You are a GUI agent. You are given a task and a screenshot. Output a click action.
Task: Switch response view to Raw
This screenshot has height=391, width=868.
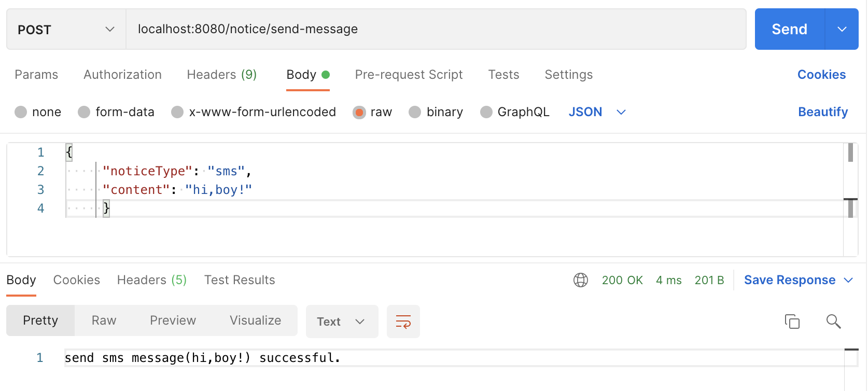point(104,320)
